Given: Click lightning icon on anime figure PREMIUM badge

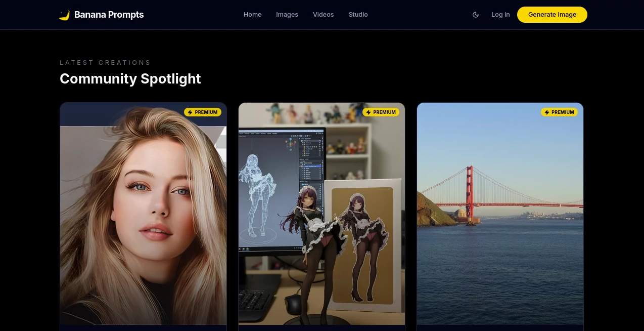Looking at the screenshot, I should (369, 112).
